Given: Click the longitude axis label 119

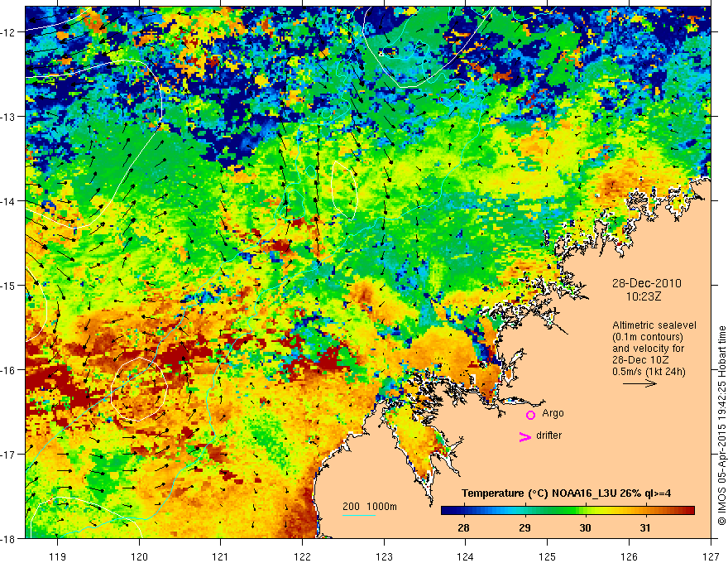Looking at the screenshot, I should click(x=58, y=556).
